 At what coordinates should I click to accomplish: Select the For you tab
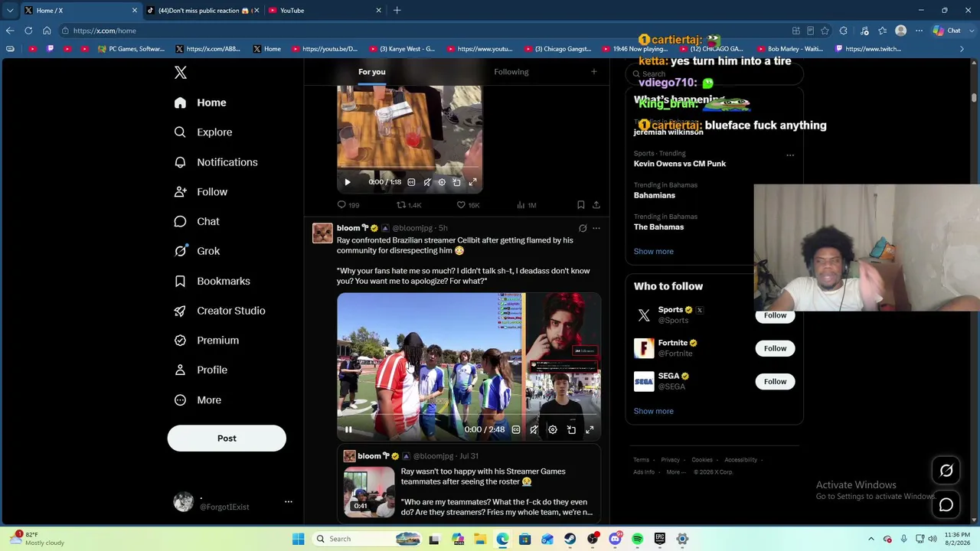coord(372,72)
